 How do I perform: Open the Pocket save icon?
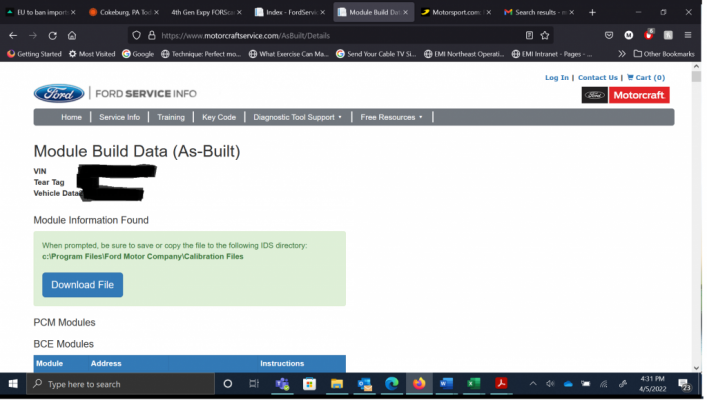(609, 35)
